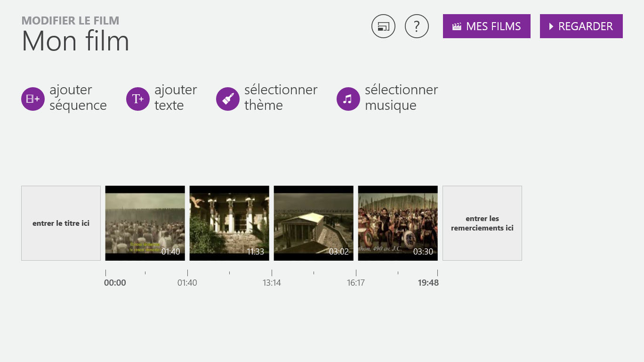The height and width of the screenshot is (362, 644).
Task: Click the "Mon film" movie title
Action: point(75,41)
